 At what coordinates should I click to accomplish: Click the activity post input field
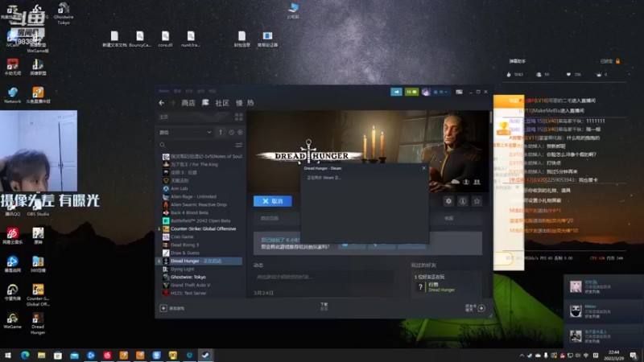[x=324, y=277]
